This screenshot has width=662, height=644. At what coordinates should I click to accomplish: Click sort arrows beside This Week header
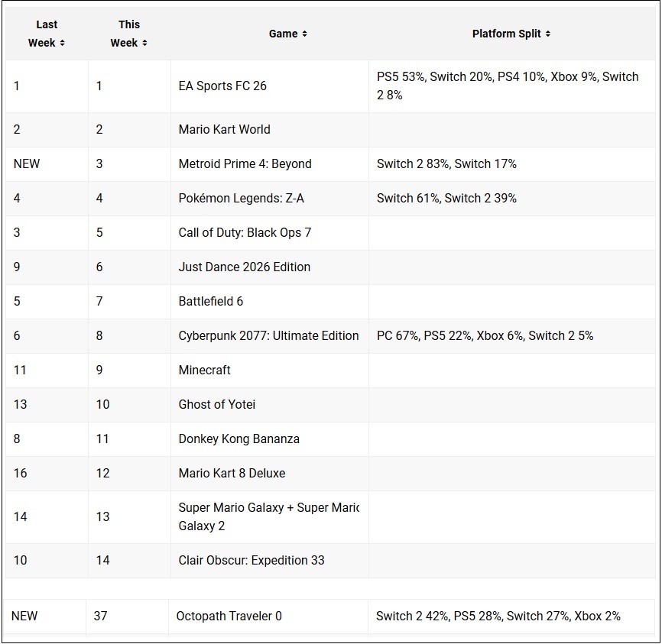pyautogui.click(x=144, y=44)
